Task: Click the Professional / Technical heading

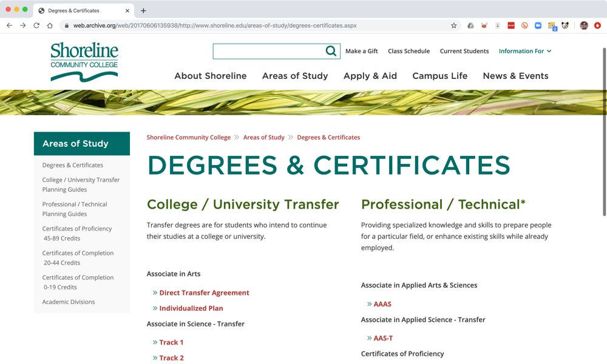Action: [x=443, y=204]
